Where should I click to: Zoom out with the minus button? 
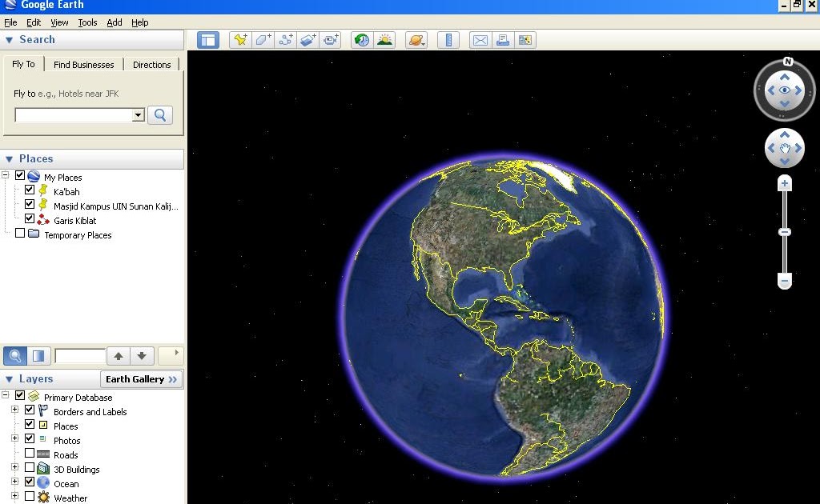(785, 281)
